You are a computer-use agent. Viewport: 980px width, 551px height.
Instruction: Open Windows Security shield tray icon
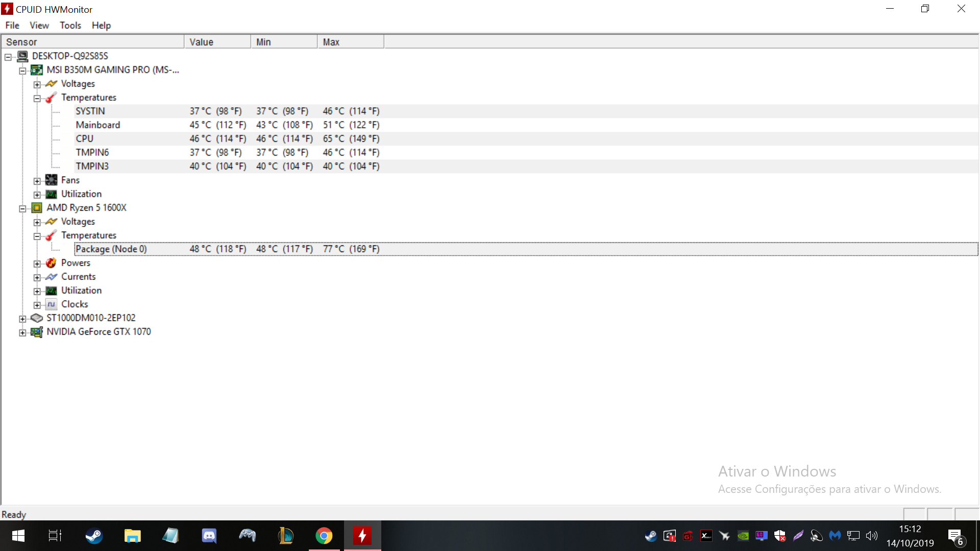(x=780, y=536)
